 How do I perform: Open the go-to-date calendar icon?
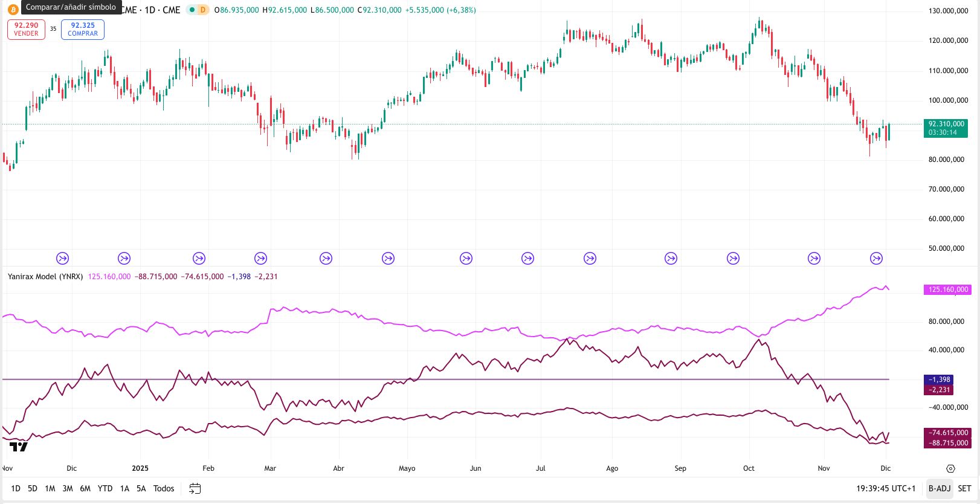click(195, 488)
